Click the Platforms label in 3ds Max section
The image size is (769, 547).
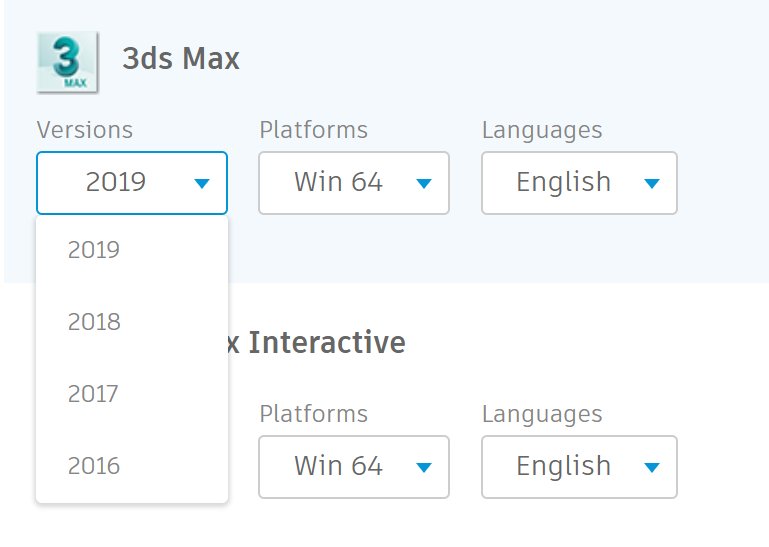[313, 130]
